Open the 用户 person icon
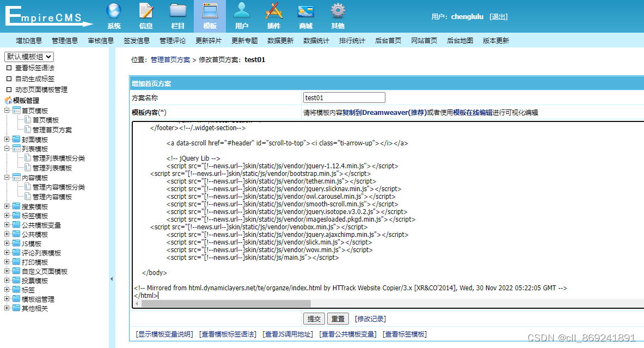Viewport: 644px width, 348px height. (x=242, y=11)
